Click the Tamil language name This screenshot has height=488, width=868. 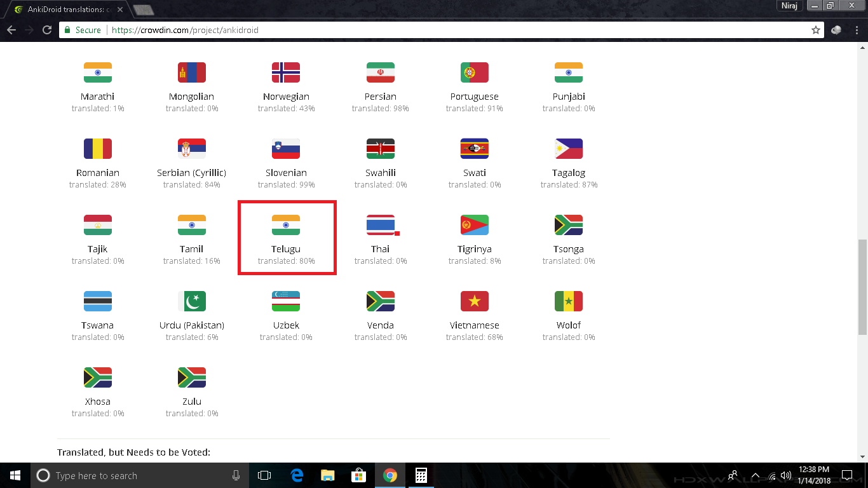click(x=192, y=249)
